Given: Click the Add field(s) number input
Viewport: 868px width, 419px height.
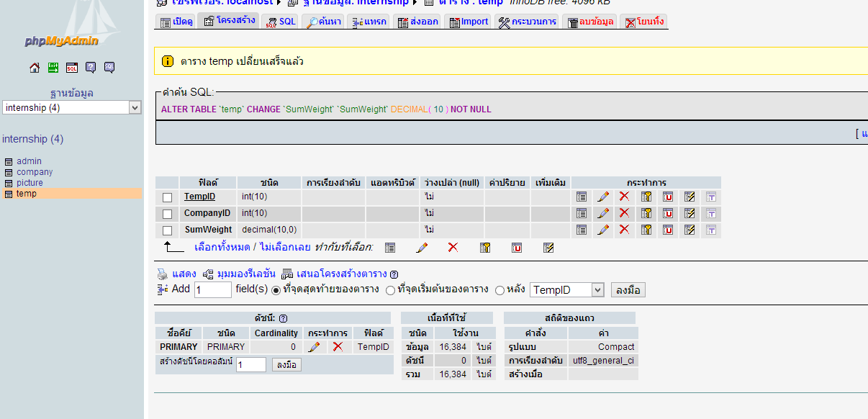Looking at the screenshot, I should (213, 289).
